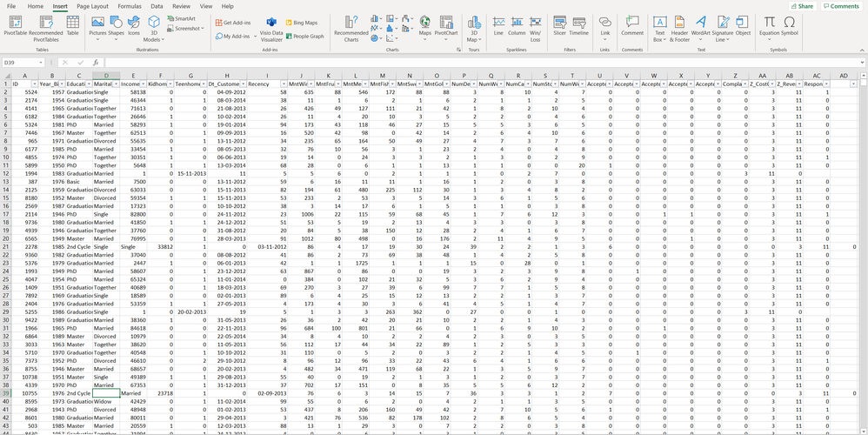Insert a hierarchy chart
Screen dimensions: 868x435
(392, 19)
